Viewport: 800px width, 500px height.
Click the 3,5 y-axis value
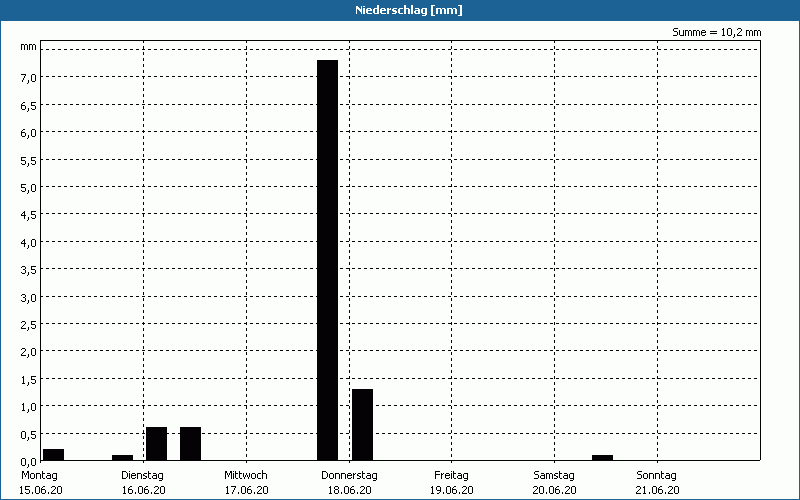point(29,270)
